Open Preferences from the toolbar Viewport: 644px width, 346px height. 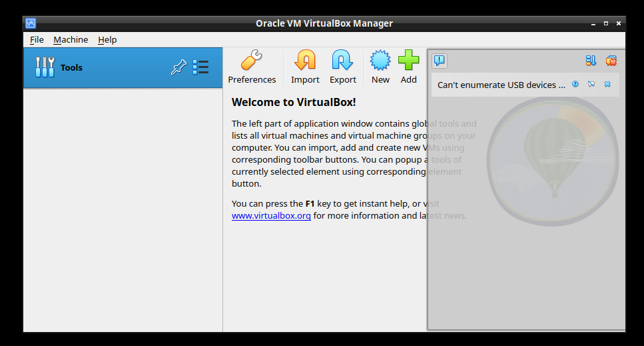point(251,67)
